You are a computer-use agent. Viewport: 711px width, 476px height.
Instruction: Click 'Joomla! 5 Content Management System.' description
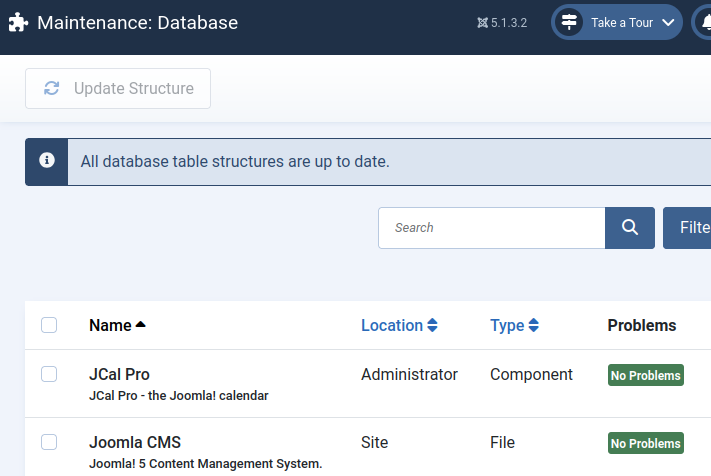(x=205, y=464)
